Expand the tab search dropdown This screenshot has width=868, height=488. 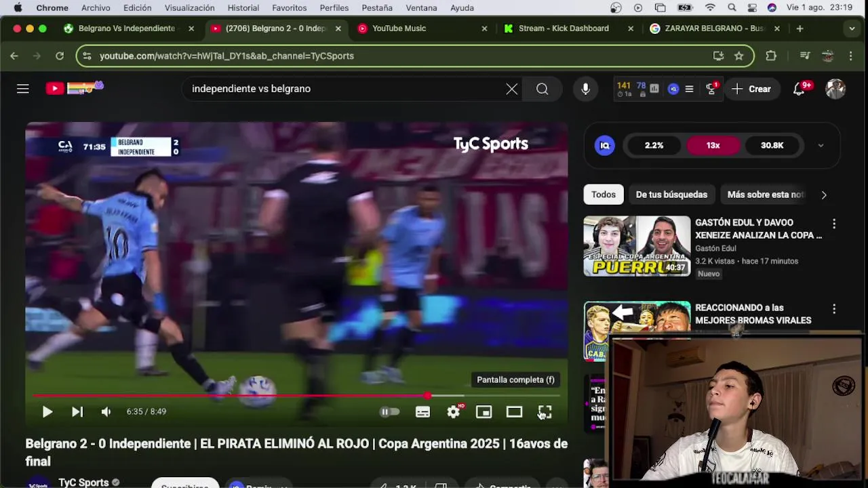[x=852, y=28]
